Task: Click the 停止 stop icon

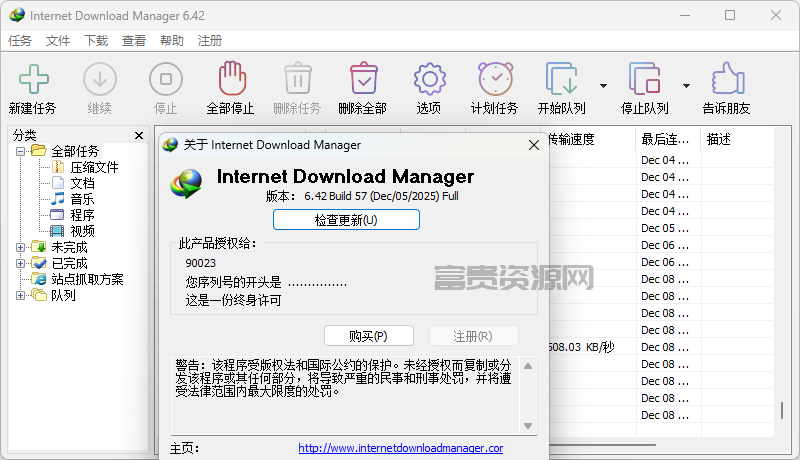Action: 165,79
